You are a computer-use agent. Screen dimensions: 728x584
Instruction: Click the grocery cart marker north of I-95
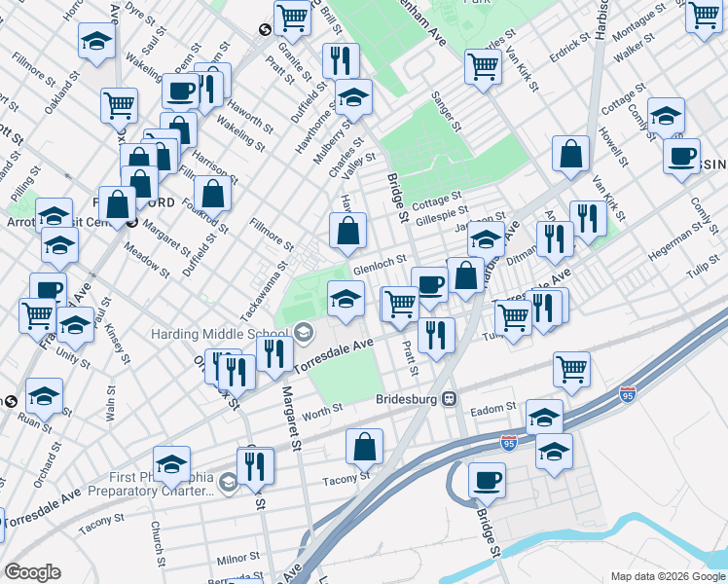pos(571,373)
